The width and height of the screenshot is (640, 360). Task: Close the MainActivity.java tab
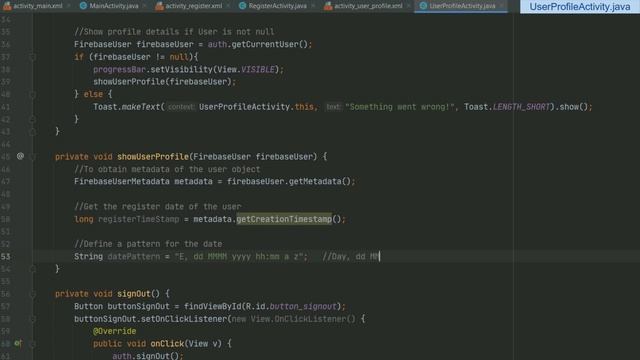pyautogui.click(x=144, y=6)
